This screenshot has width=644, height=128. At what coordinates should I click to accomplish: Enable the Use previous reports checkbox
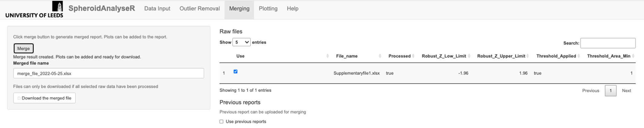coord(221,122)
